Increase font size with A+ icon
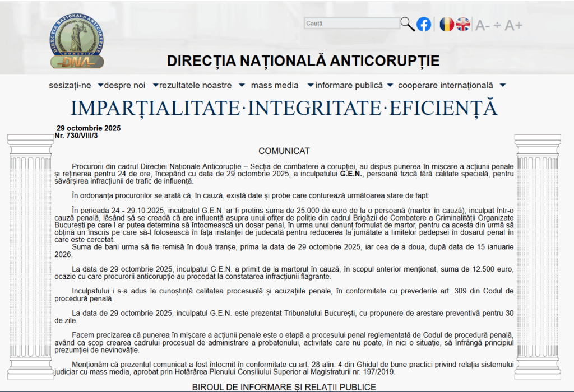This screenshot has width=574, height=392. click(513, 25)
